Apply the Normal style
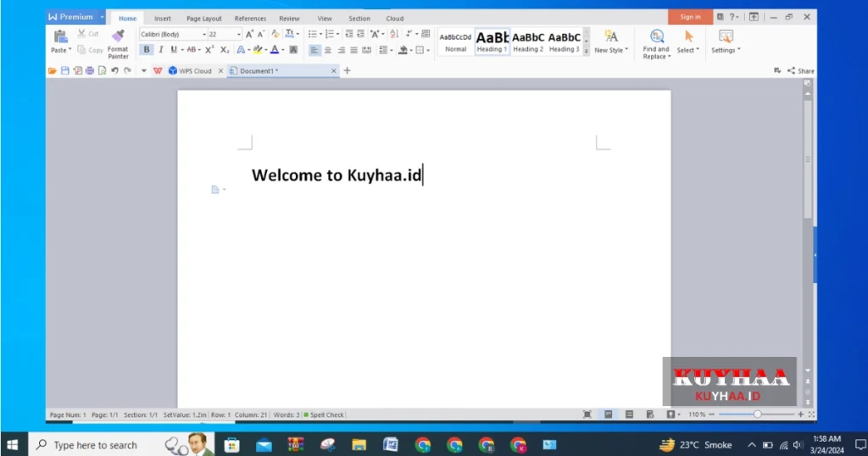 coord(455,42)
